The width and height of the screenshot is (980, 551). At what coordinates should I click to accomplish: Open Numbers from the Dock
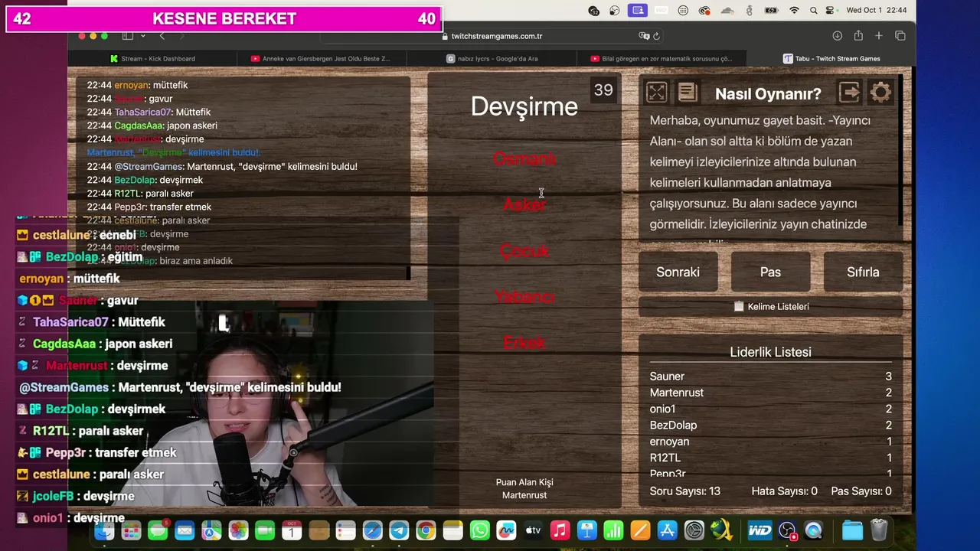click(613, 530)
